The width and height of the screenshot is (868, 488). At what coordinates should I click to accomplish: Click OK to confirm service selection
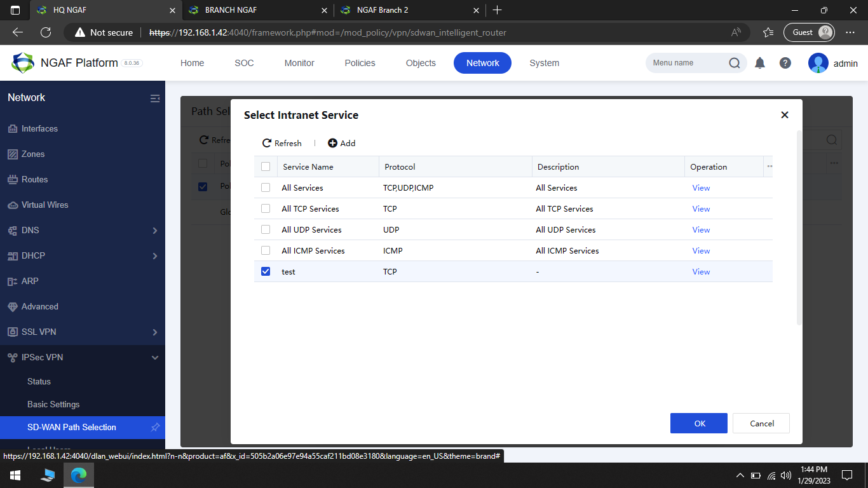[x=698, y=423]
